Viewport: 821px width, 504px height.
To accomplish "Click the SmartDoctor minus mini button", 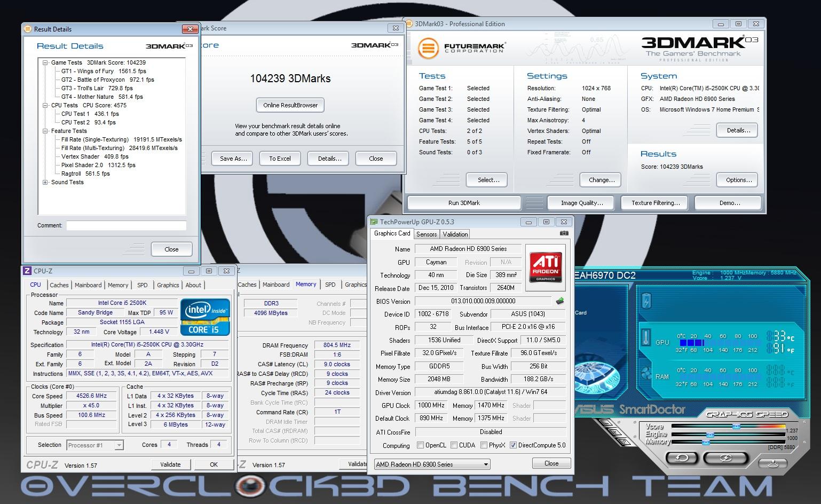I will point(605,422).
